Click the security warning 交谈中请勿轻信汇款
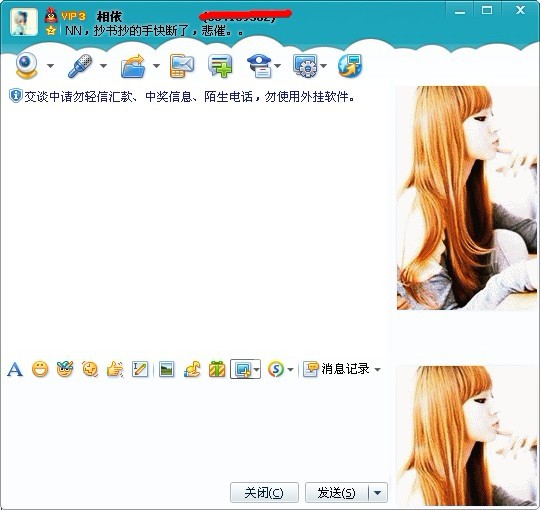 (190, 97)
